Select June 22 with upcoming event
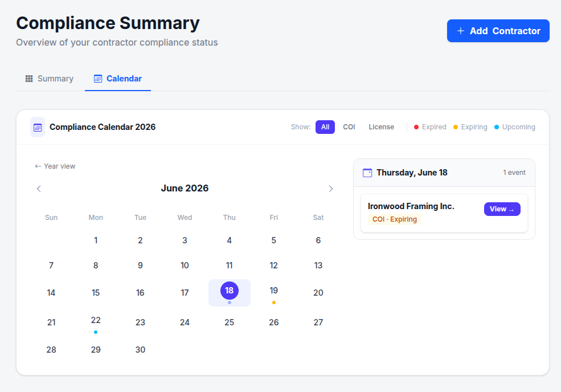 96,322
